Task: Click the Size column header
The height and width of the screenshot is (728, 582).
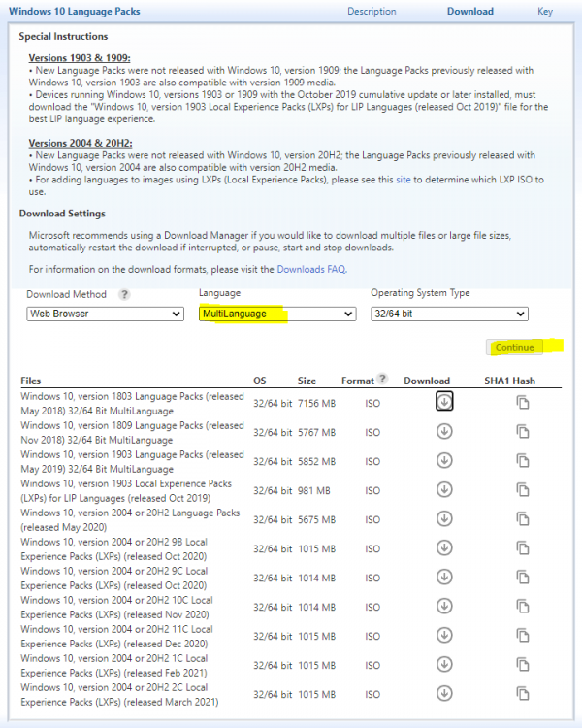Action: pyautogui.click(x=307, y=381)
